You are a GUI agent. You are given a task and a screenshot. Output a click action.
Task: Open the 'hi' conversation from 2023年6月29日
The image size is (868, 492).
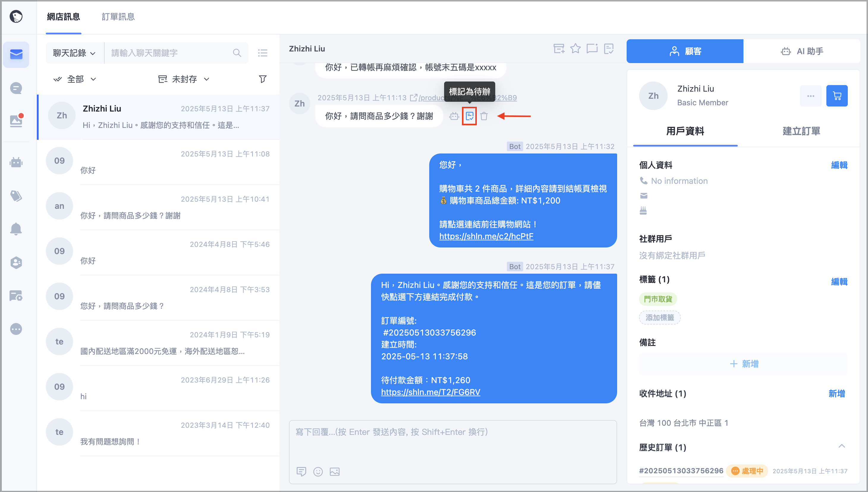[159, 388]
